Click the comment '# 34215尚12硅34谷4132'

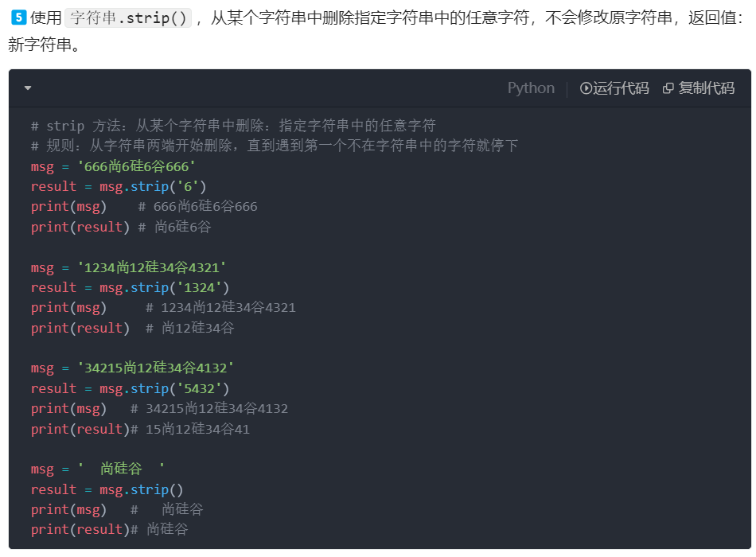(x=209, y=409)
